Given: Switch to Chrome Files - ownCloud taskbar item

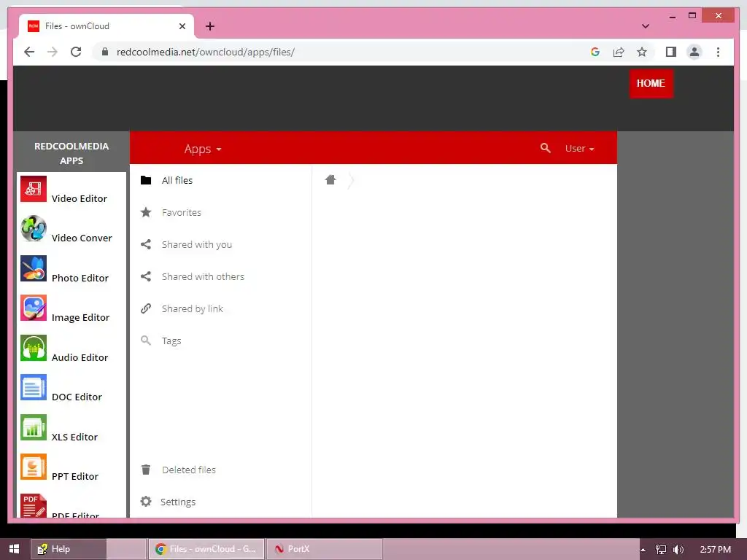Looking at the screenshot, I should 206,549.
